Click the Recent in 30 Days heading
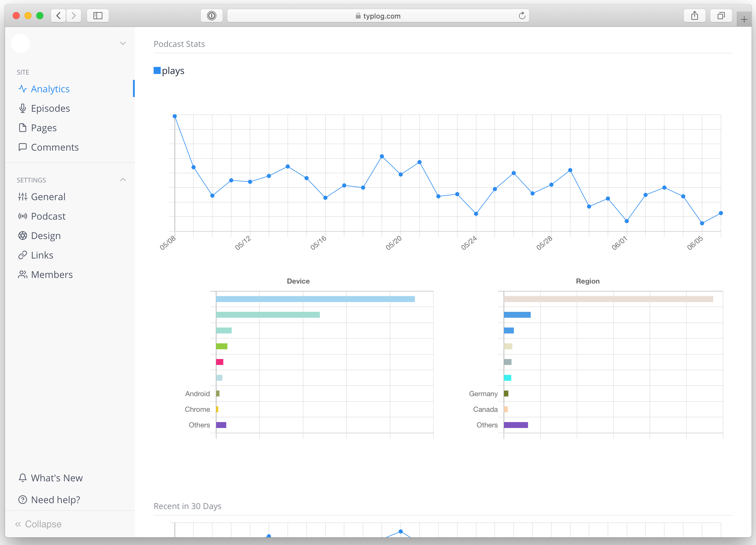756x545 pixels. [x=187, y=506]
